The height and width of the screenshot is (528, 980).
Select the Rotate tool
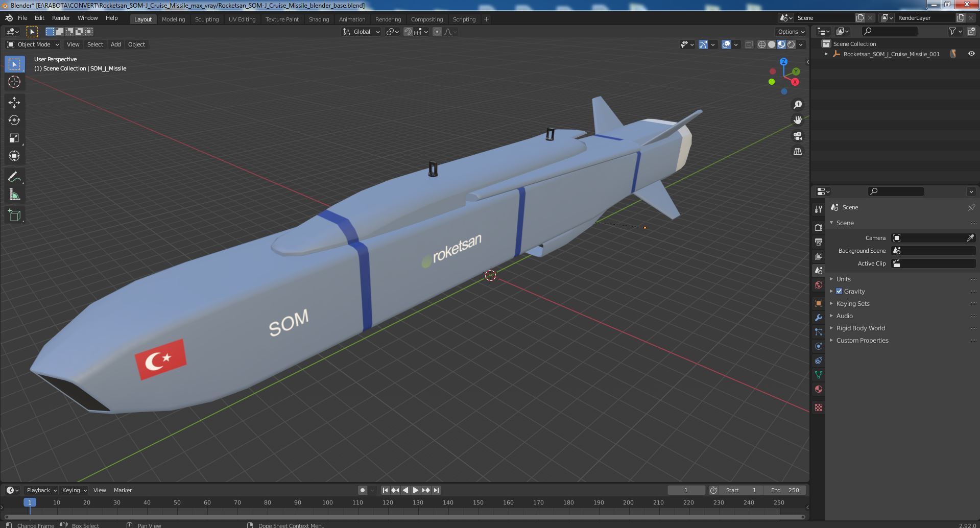(x=14, y=120)
